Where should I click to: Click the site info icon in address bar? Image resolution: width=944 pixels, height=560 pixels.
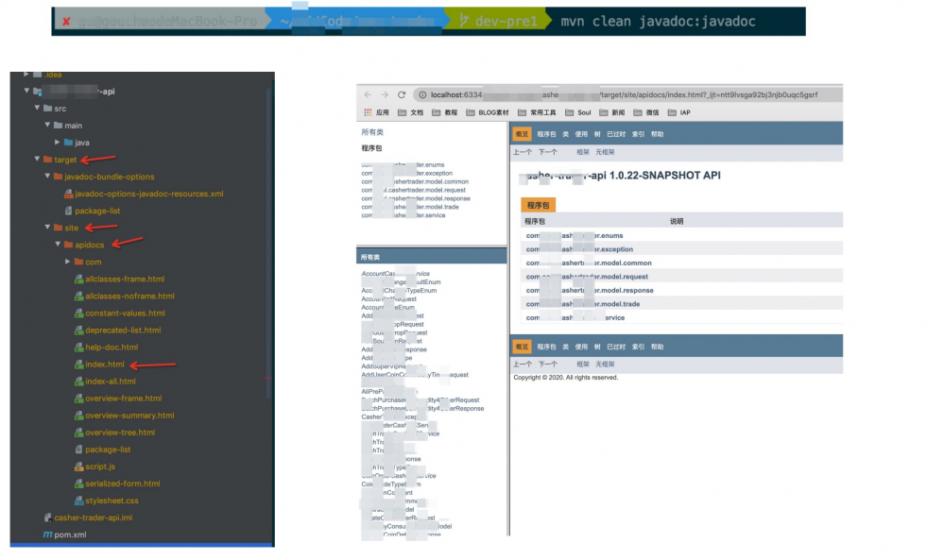(x=422, y=95)
